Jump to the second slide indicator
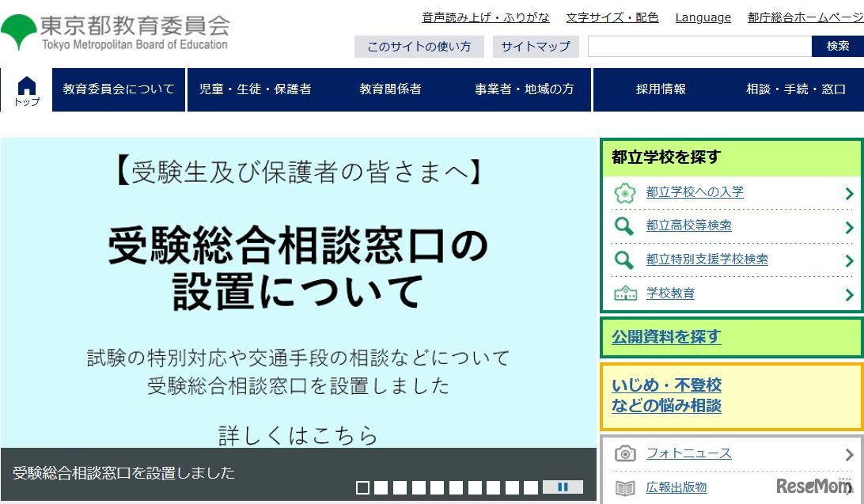 pyautogui.click(x=381, y=487)
